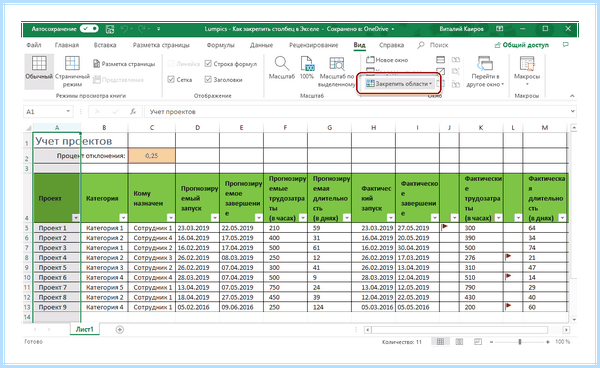Open Разметка страницы view in ribbon group
The image size is (600, 368).
tap(124, 64)
